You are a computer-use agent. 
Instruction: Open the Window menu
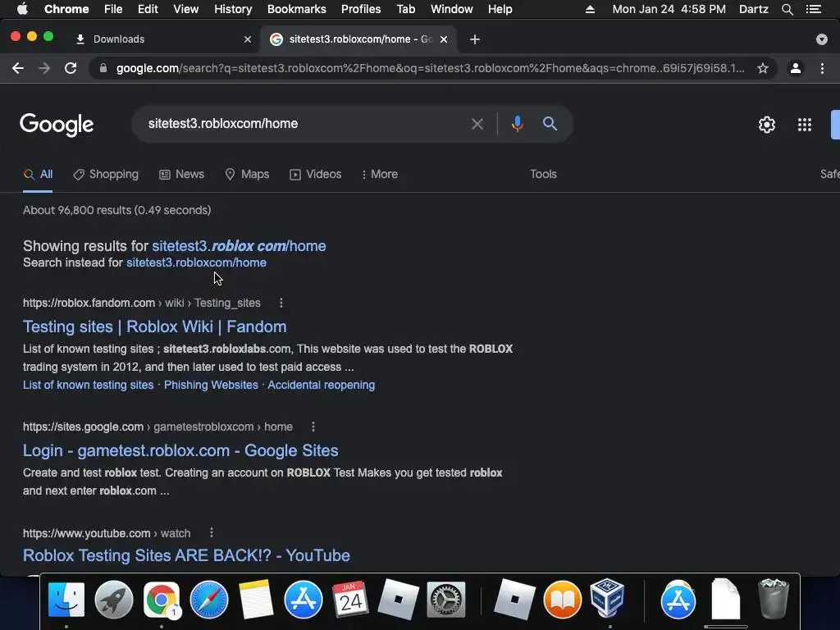pos(451,9)
